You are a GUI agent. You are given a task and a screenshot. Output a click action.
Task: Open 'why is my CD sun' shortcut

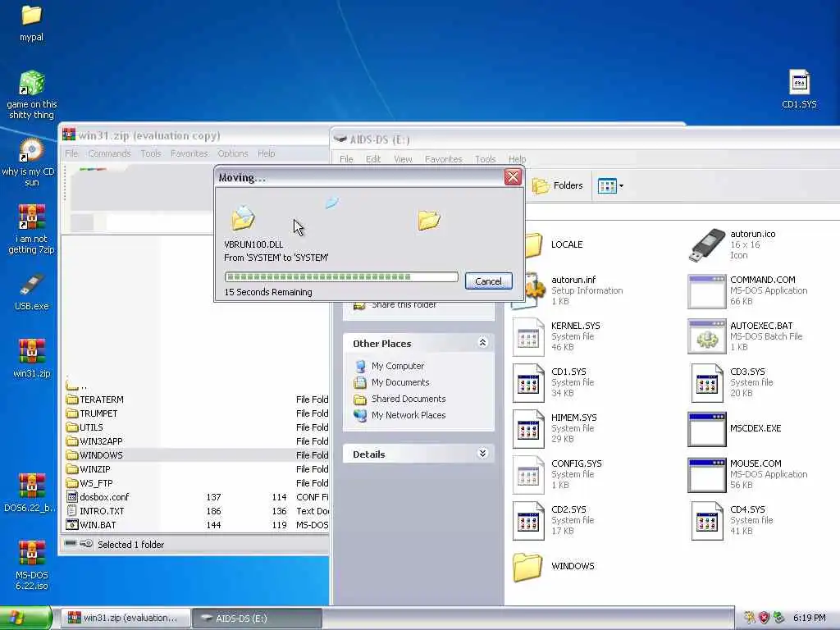click(x=30, y=162)
